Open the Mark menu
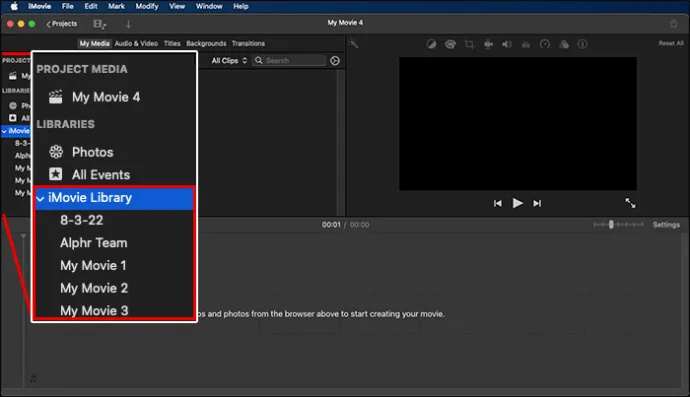Image resolution: width=690 pixels, height=397 pixels. click(116, 6)
